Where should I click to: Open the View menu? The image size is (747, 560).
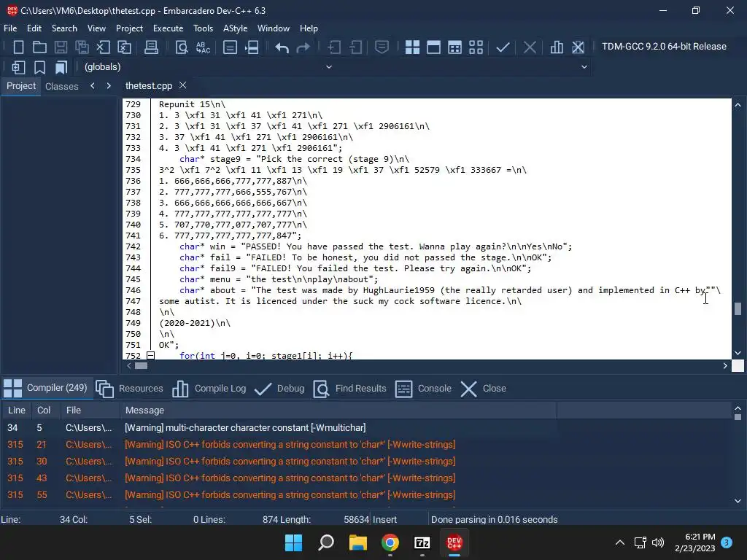(96, 28)
